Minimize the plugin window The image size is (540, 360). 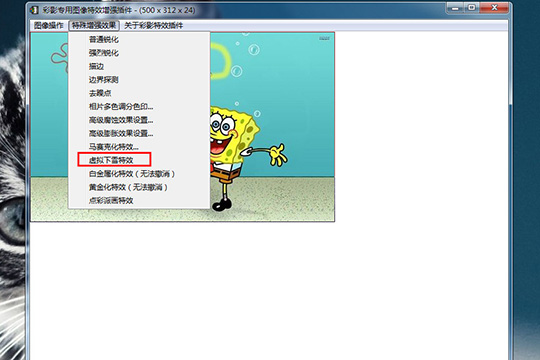pos(455,8)
